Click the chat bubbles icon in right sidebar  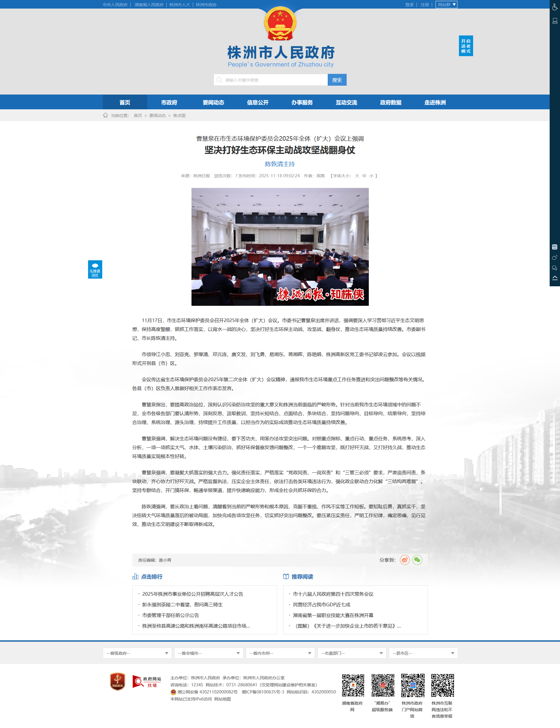pyautogui.click(x=554, y=268)
